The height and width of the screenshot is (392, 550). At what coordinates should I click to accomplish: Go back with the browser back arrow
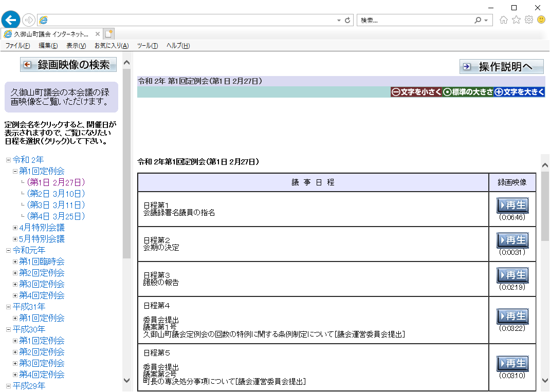click(10, 20)
